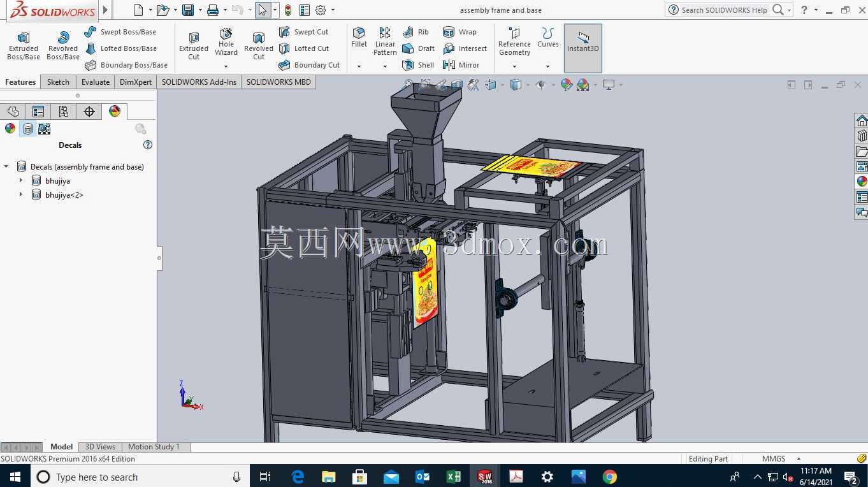Viewport: 868px width, 487px height.
Task: Choose Lofted Boss/Base
Action: pyautogui.click(x=120, y=48)
